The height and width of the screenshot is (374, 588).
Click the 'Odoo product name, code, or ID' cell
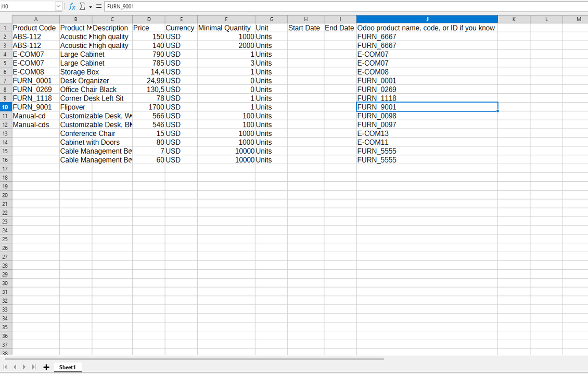point(427,28)
